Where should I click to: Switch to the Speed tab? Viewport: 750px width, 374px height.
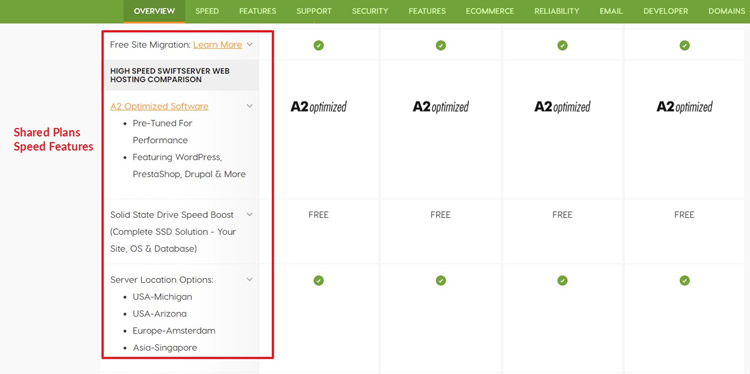207,11
